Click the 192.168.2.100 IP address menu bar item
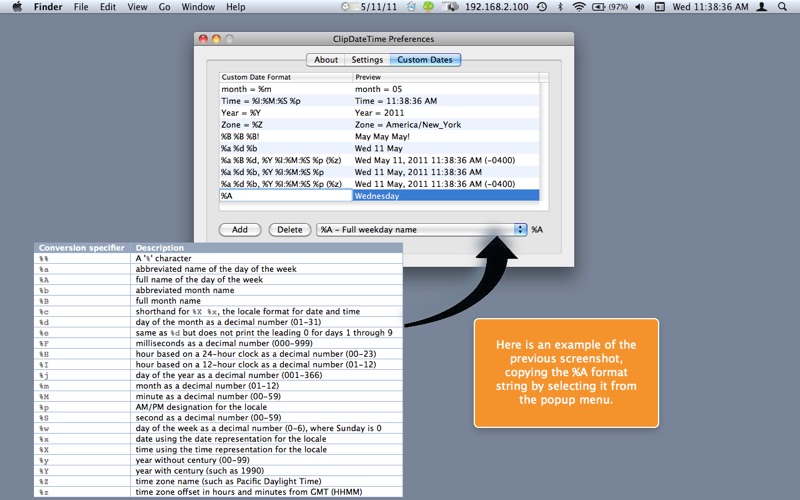 pos(496,7)
